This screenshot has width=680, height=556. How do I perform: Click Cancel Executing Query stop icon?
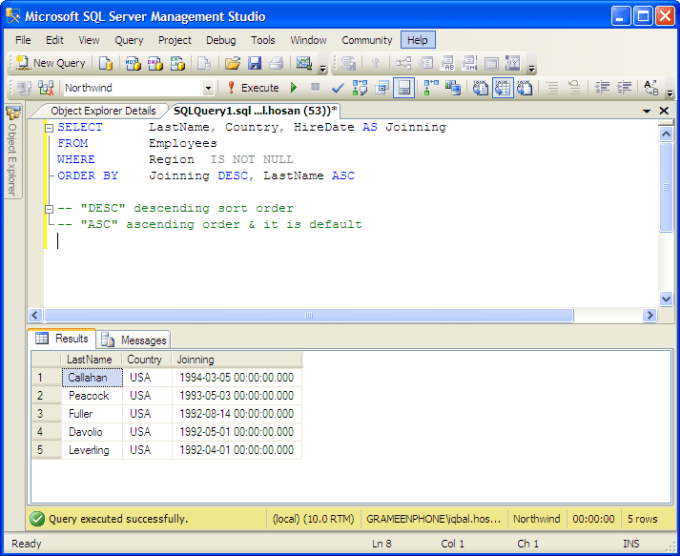[x=315, y=88]
